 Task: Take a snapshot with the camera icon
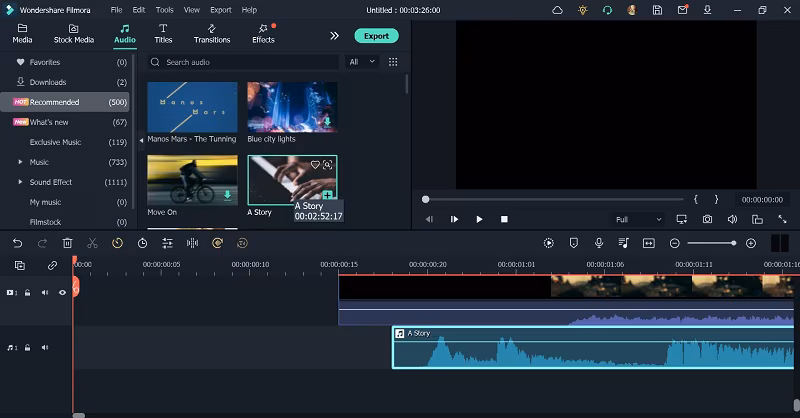click(x=707, y=219)
